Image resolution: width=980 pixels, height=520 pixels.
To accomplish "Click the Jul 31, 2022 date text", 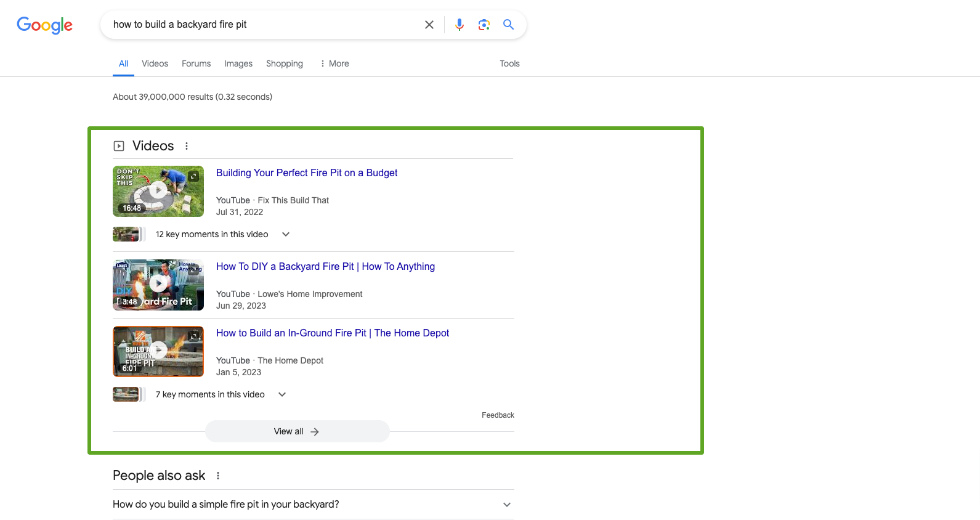I will (240, 212).
